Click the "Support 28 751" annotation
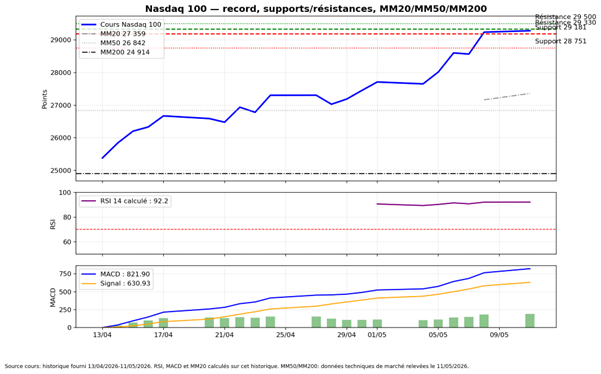The width and height of the screenshot is (601, 374). [560, 41]
